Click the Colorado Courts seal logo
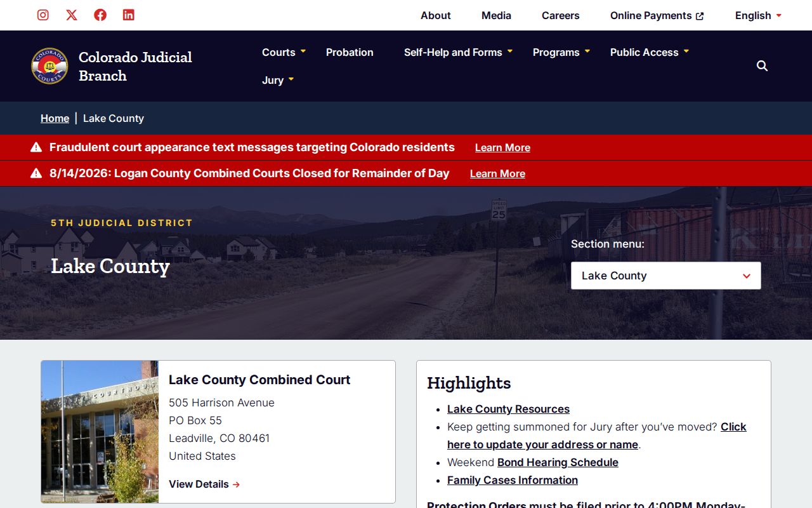Screen dimensions: 812x508 pyautogui.click(x=49, y=66)
